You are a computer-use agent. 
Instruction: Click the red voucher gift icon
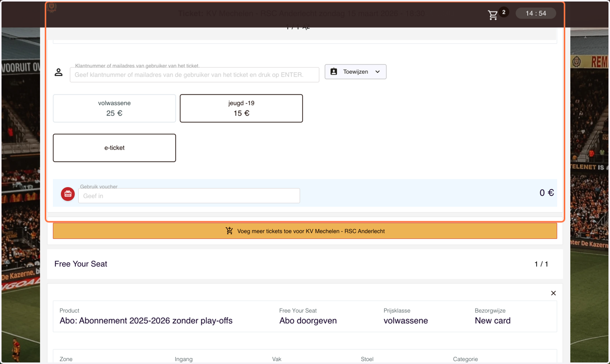pyautogui.click(x=68, y=194)
